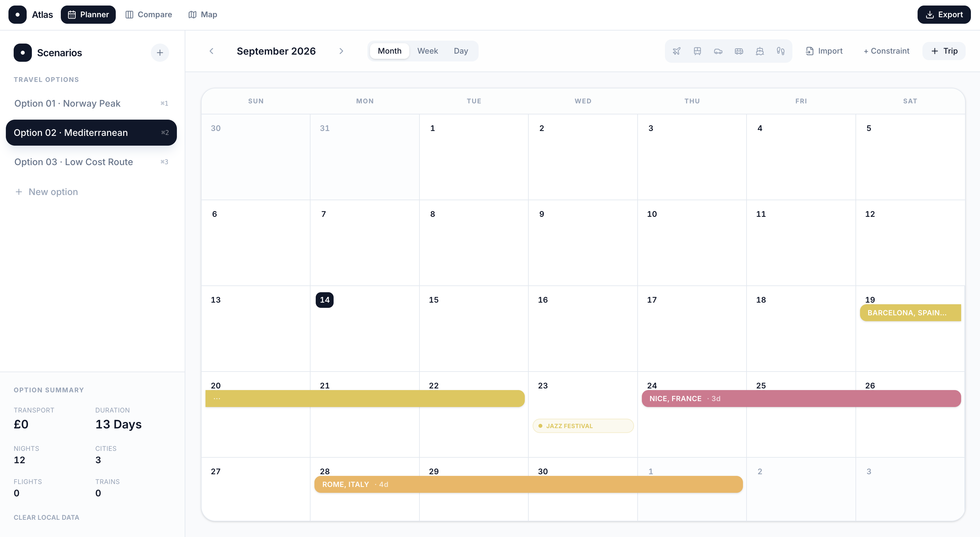This screenshot has height=537, width=980.
Task: Select the walking footprints transport icon
Action: [x=780, y=51]
